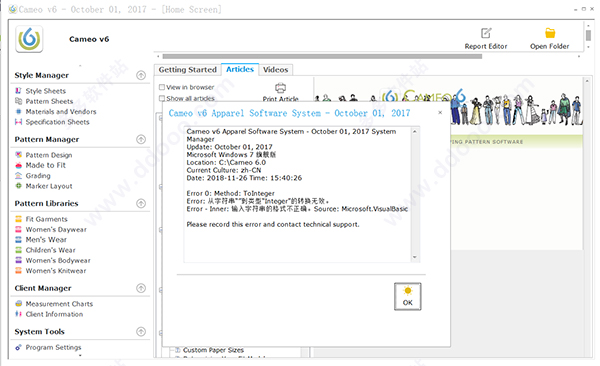
Task: Close the error dialog with X
Action: 440,113
